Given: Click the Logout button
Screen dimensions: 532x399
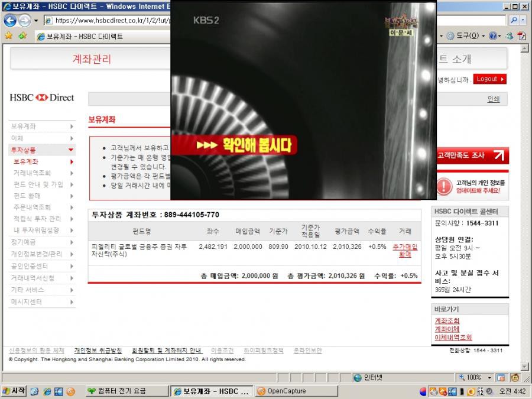Looking at the screenshot, I should coord(489,79).
